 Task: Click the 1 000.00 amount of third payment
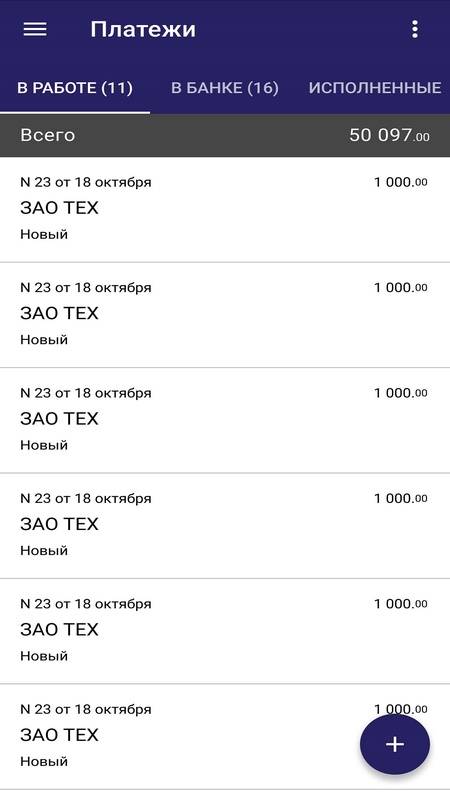coord(401,393)
